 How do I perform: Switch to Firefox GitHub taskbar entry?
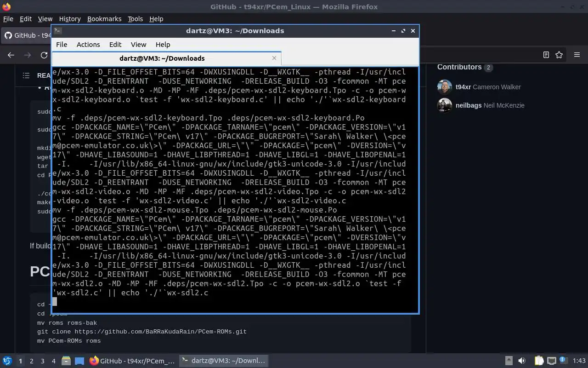[x=132, y=361]
